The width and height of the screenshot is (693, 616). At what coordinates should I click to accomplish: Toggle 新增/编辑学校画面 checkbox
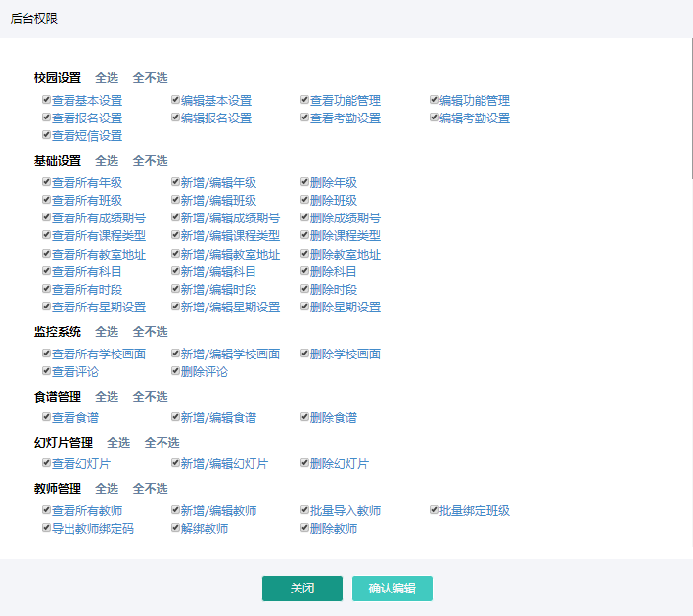pyautogui.click(x=175, y=354)
